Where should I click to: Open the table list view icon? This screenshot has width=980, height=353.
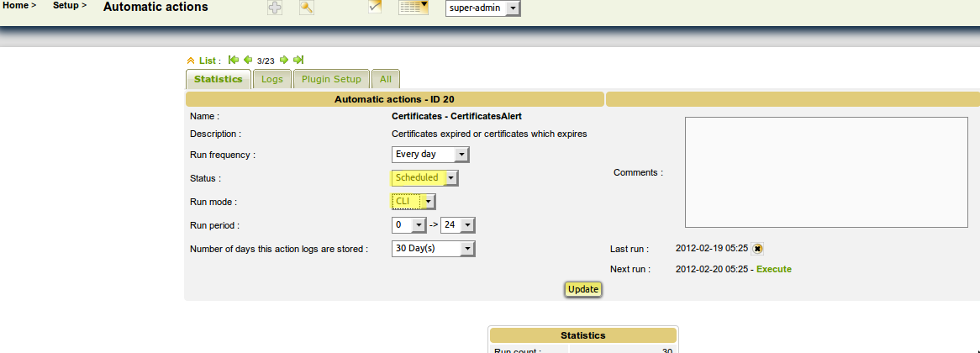413,8
